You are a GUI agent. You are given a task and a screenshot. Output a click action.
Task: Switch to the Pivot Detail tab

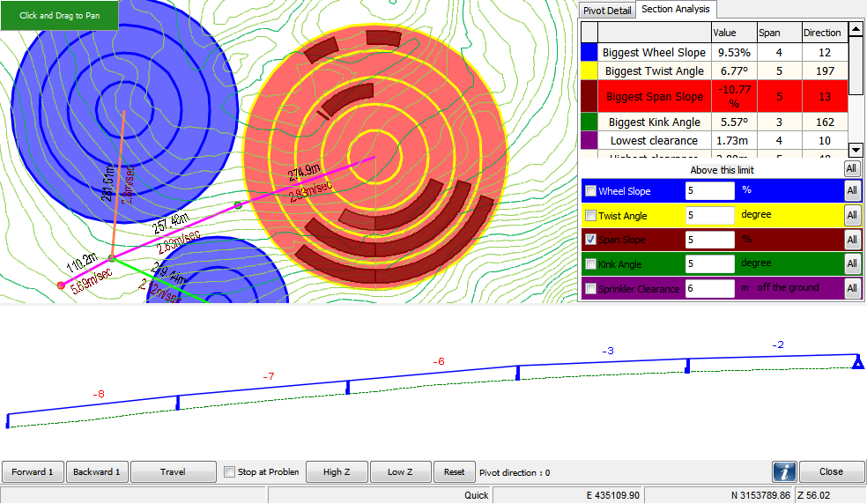607,11
